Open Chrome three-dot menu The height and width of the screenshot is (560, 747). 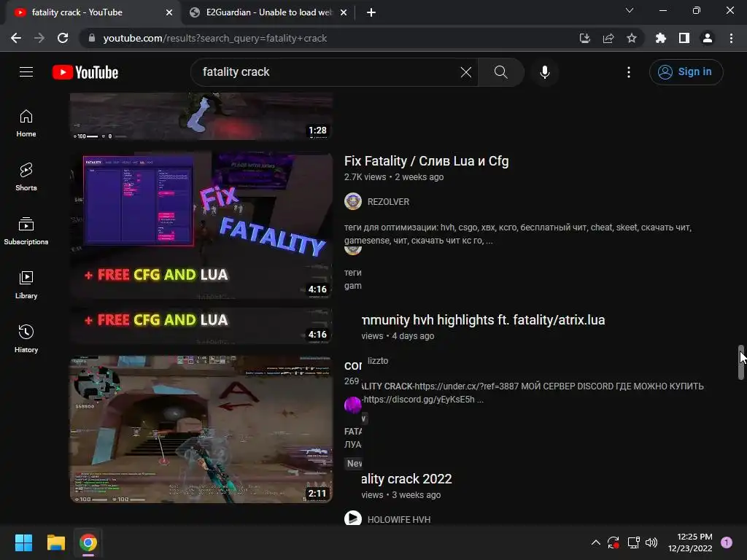pyautogui.click(x=731, y=38)
